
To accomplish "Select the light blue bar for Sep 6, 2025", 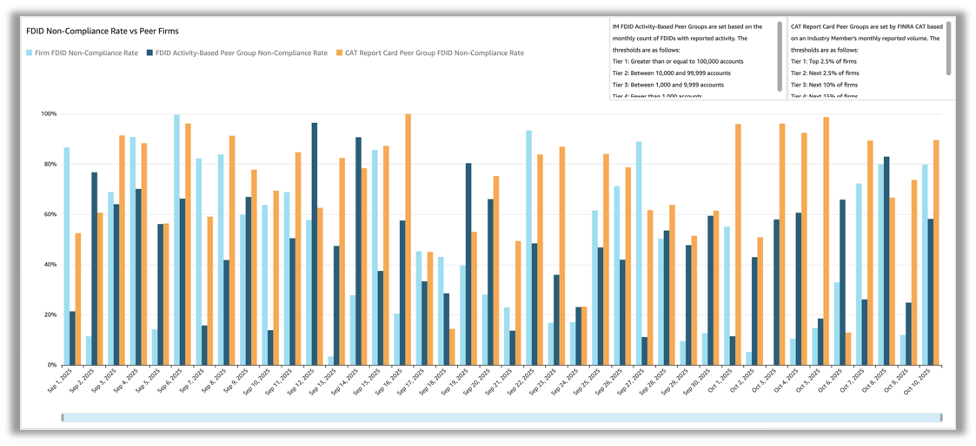I will [x=177, y=240].
